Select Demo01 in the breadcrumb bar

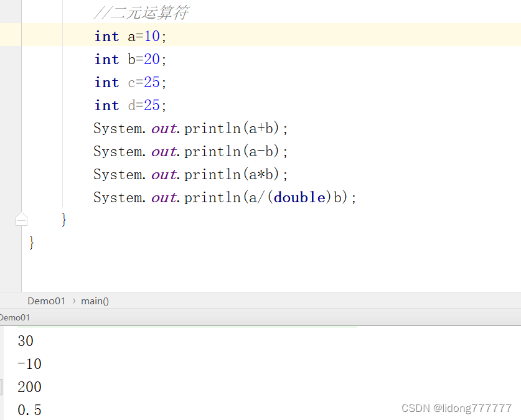[x=47, y=301]
